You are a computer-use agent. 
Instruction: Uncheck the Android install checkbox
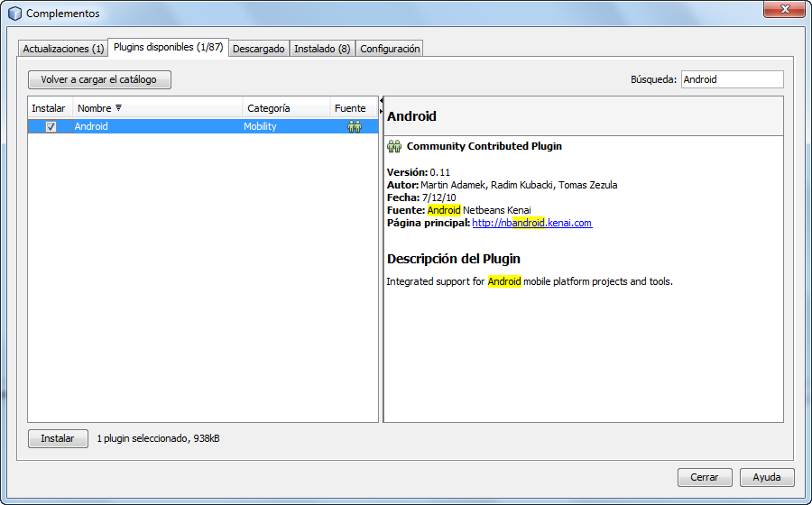[x=51, y=126]
